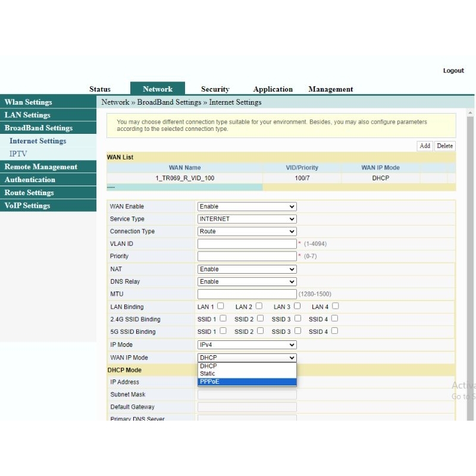Go to the Management tab

click(x=331, y=89)
